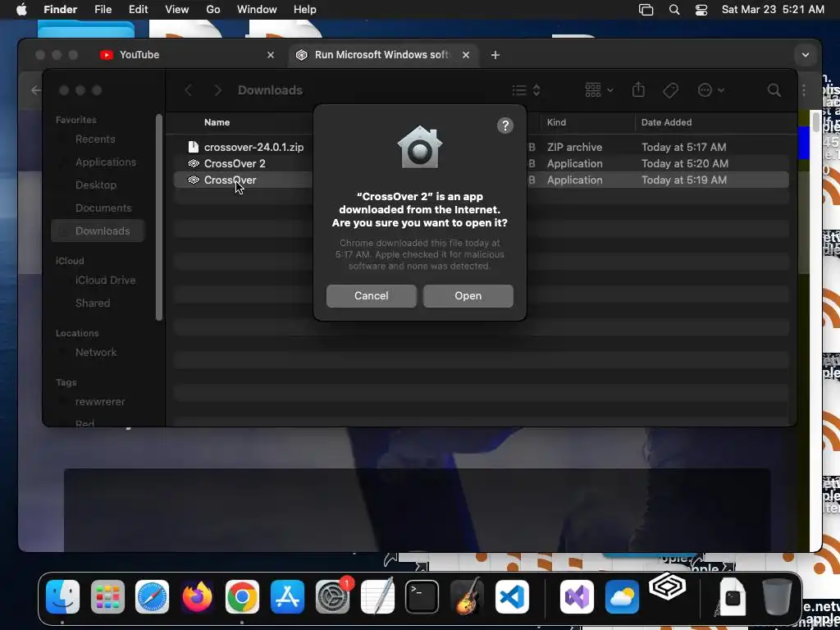Open Launchpad from the Dock
This screenshot has width=840, height=630.
[107, 596]
